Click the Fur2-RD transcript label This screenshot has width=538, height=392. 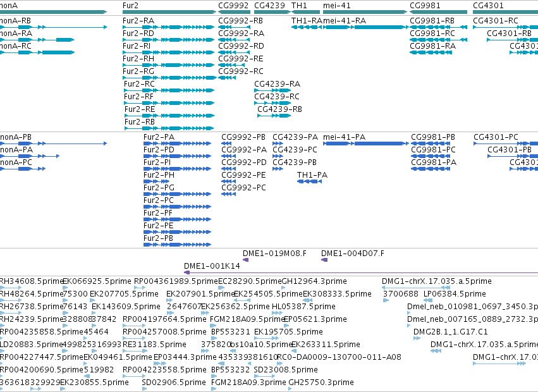pyautogui.click(x=138, y=34)
